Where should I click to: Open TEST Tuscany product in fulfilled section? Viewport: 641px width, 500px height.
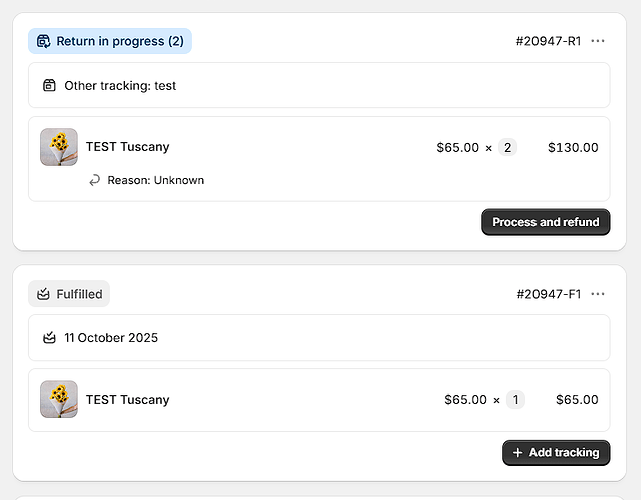[x=127, y=400]
